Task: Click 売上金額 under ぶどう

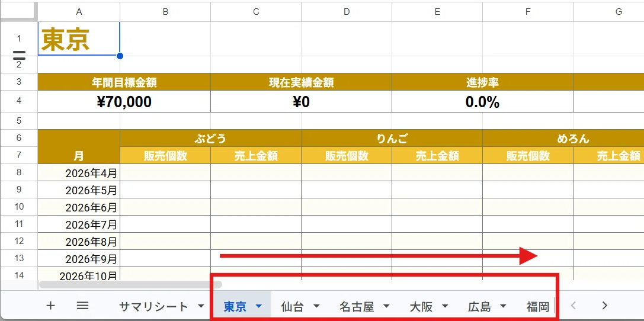Action: (x=256, y=155)
